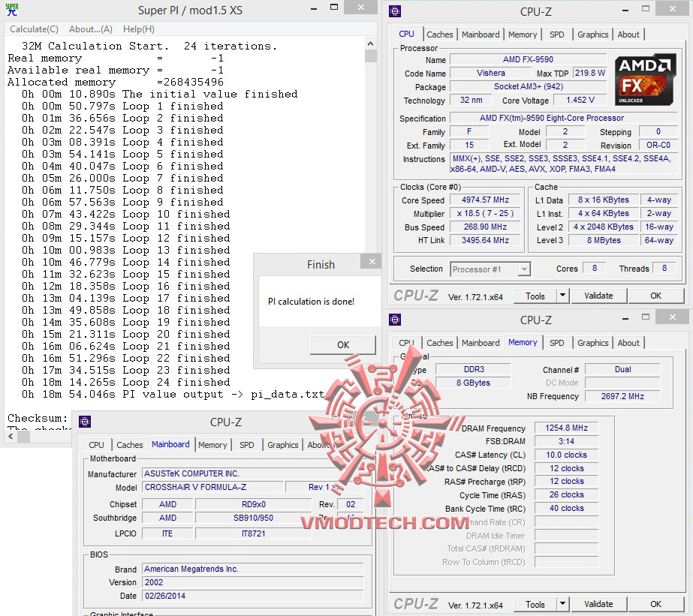Click the AMD FX Unlocked processor logo

click(645, 80)
